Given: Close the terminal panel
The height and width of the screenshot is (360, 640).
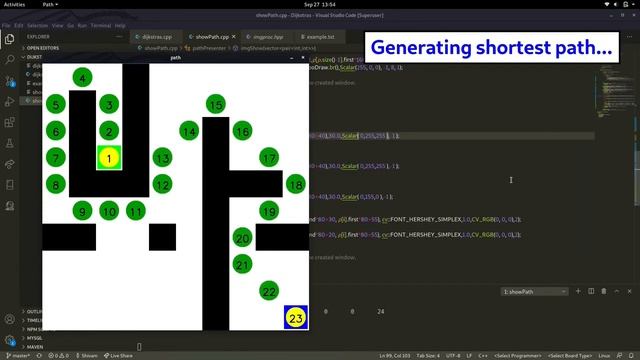Looking at the screenshot, I should coord(629,291).
